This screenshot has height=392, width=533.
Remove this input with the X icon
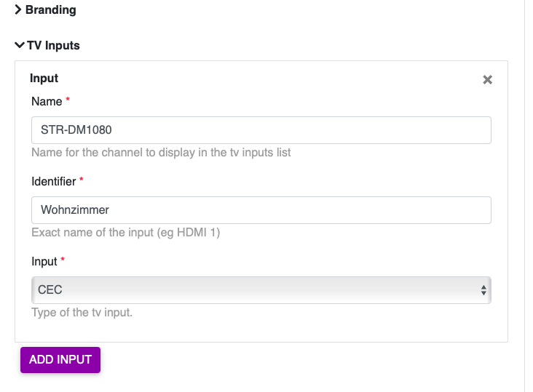[x=488, y=79]
